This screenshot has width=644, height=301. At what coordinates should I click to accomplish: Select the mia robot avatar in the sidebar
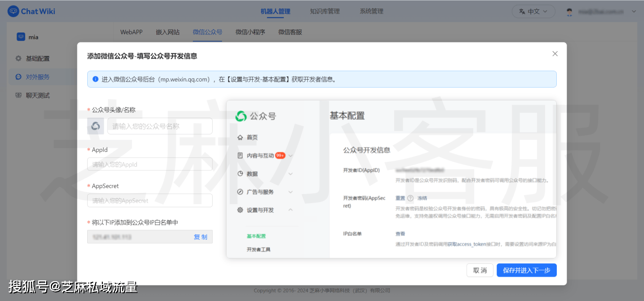pos(20,36)
